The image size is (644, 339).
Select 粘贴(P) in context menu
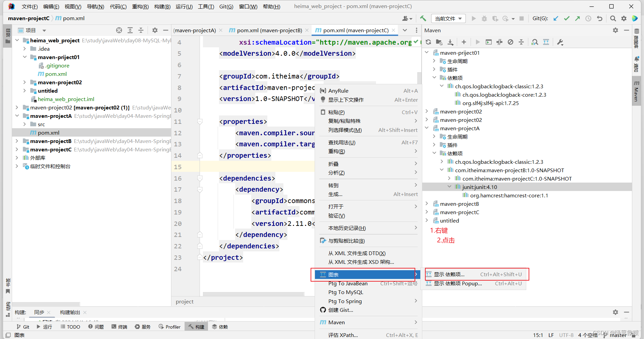368,112
